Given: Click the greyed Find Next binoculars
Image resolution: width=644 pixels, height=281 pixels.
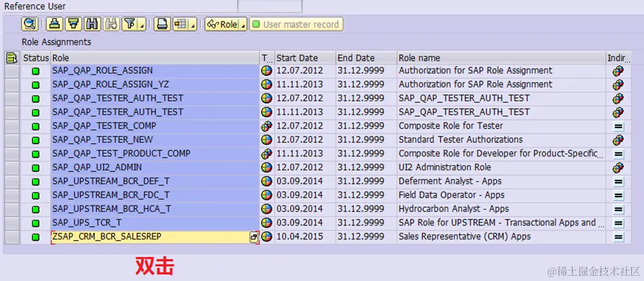Looking at the screenshot, I should coord(111,24).
